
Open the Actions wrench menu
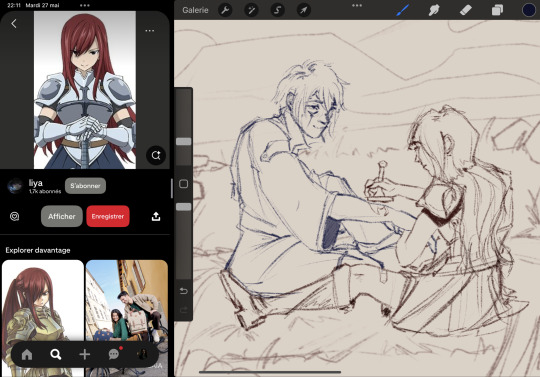(x=225, y=10)
